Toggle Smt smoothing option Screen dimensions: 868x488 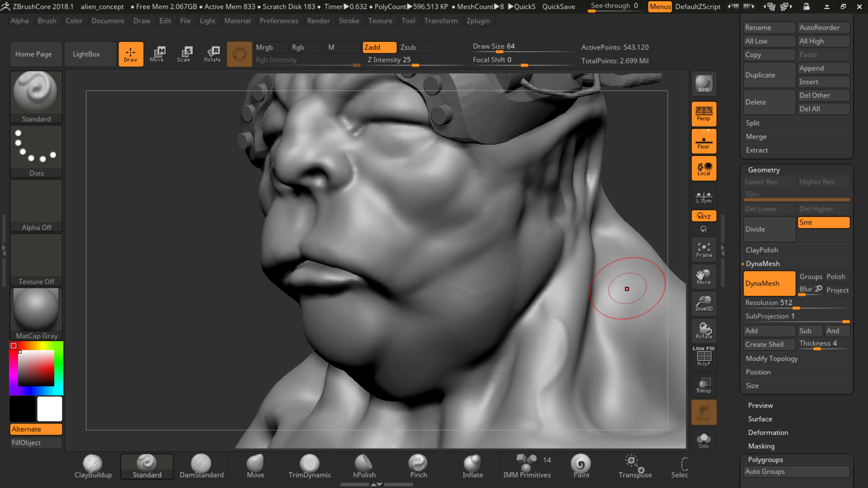(824, 222)
